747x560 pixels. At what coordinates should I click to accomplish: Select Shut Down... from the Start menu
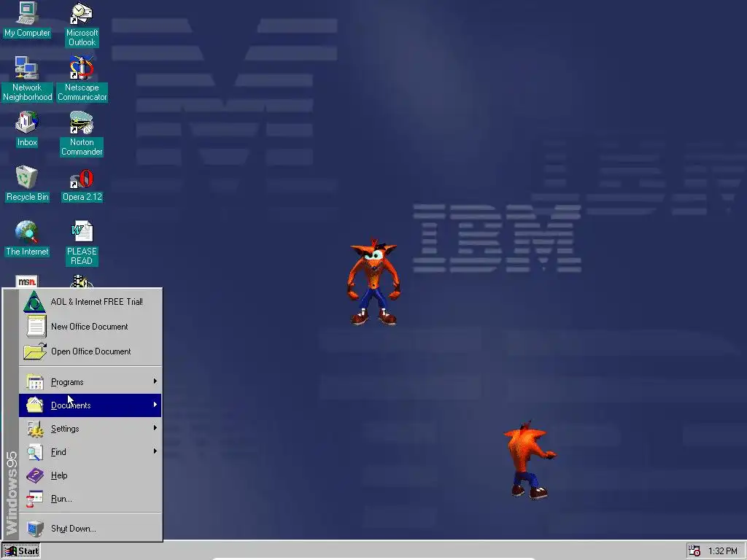[x=90, y=529]
